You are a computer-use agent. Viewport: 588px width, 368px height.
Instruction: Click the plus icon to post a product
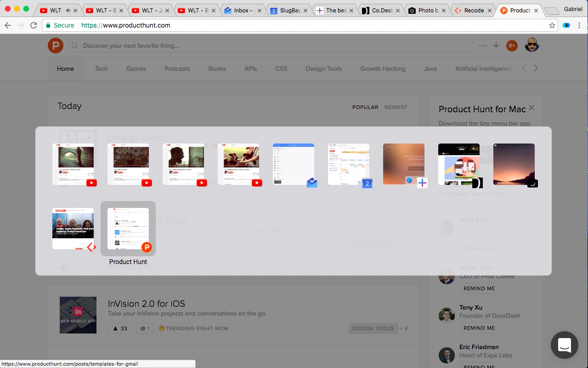click(496, 46)
